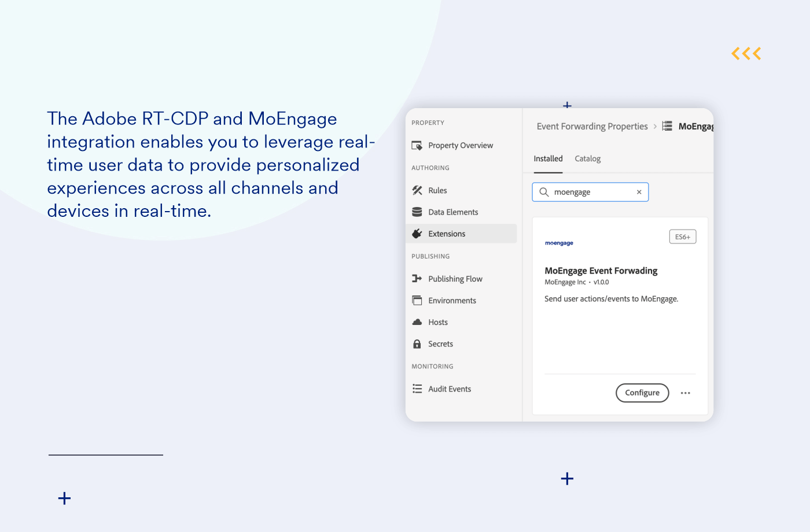Click the Configure button
The image size is (810, 532).
[x=642, y=393]
